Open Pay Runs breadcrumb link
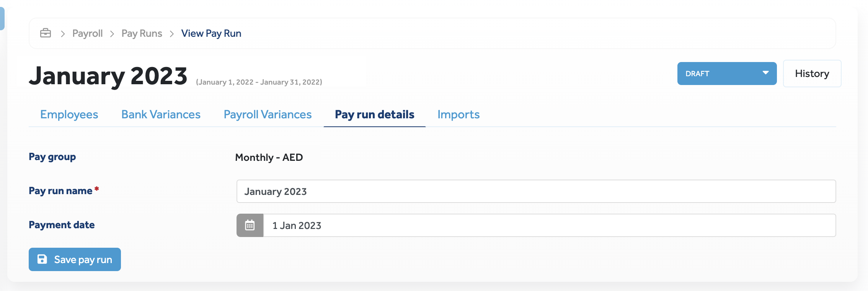 tap(142, 33)
